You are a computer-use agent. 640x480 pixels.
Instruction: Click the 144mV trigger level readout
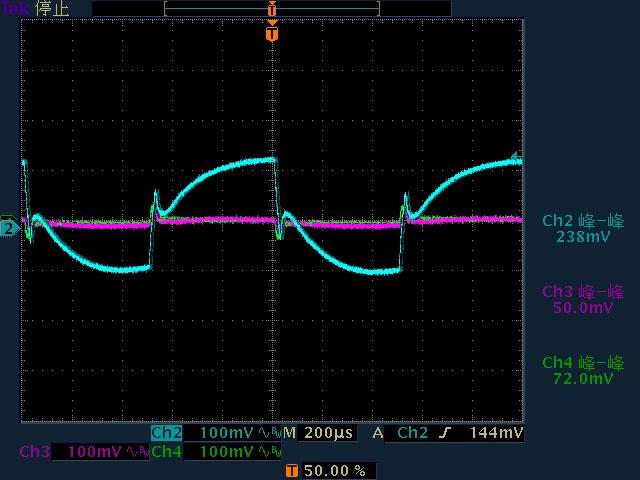(x=496, y=433)
